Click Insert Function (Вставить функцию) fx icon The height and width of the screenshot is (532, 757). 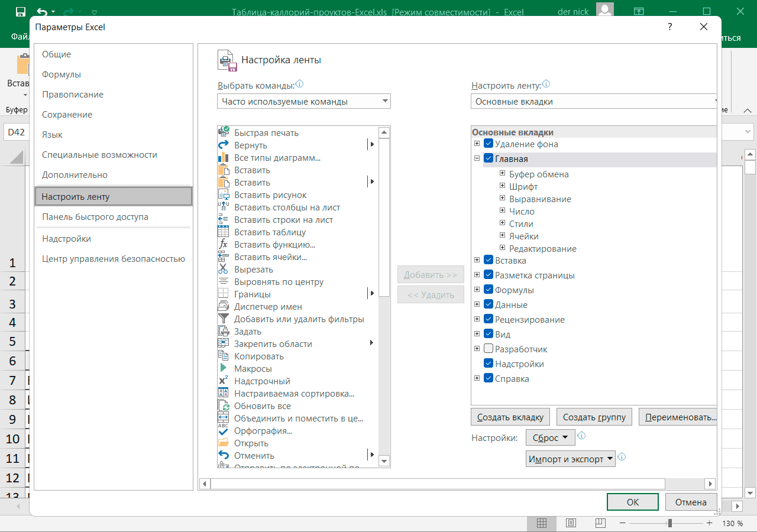[x=224, y=244]
